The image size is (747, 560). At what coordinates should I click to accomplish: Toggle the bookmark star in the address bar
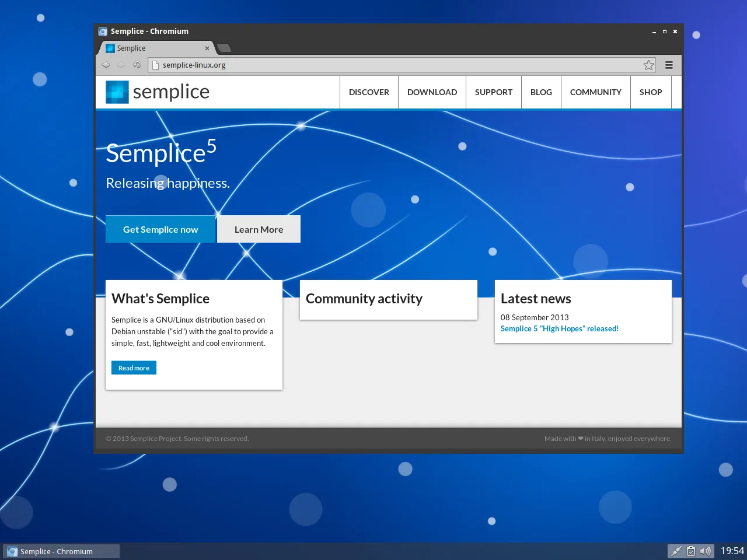coord(648,65)
